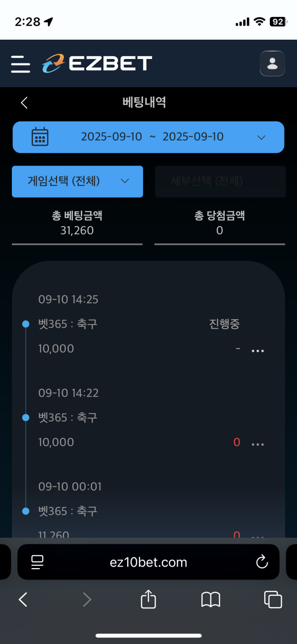This screenshot has width=297, height=644.
Task: Open more options for the 14:22 bet
Action: pos(257,444)
